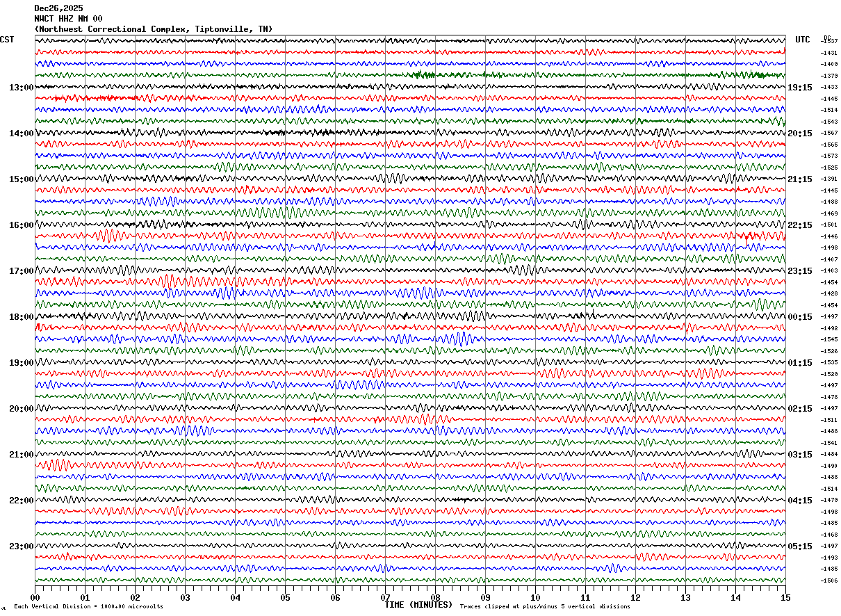
Task: Click the CST timezone header
Action: coord(7,40)
